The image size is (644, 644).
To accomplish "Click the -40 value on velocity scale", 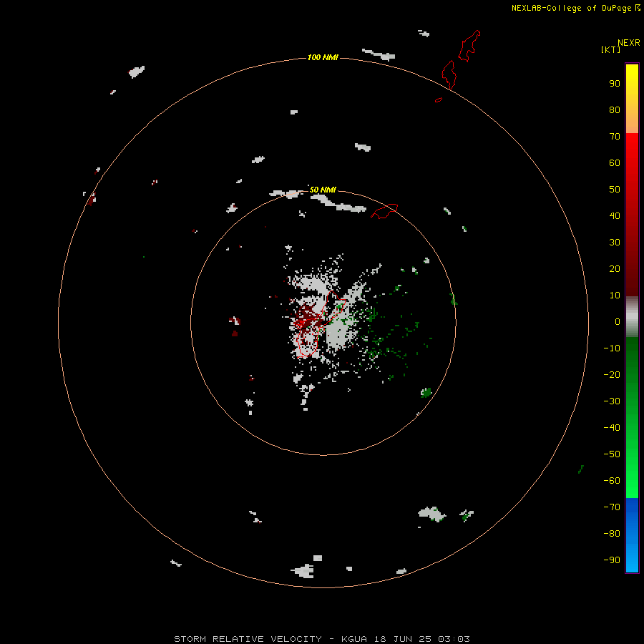I will click(612, 428).
